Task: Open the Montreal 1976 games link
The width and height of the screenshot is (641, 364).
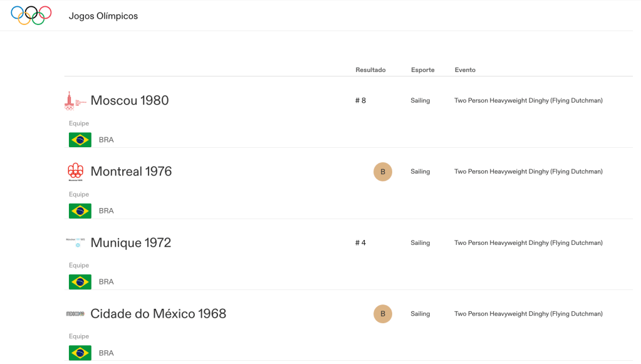Action: (x=131, y=172)
